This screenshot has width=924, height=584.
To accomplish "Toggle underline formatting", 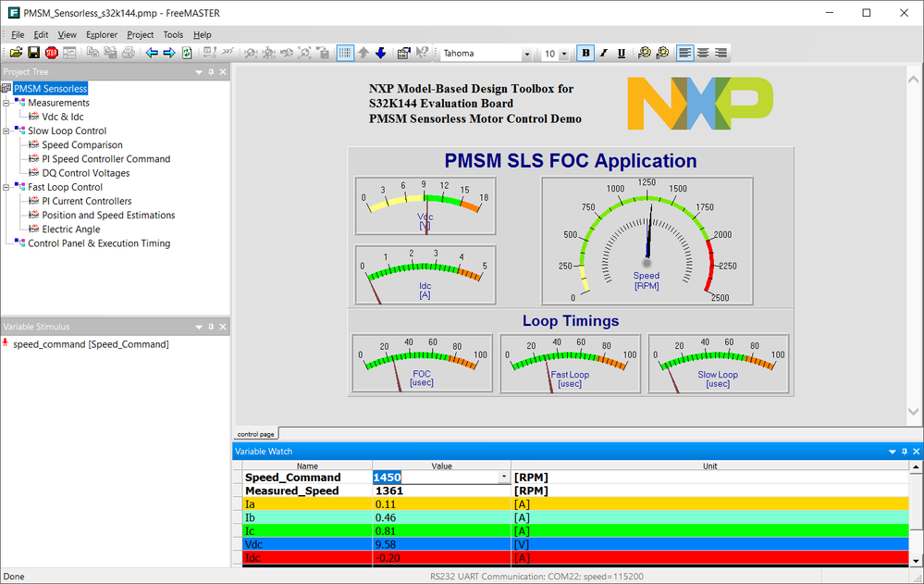I will click(x=622, y=53).
